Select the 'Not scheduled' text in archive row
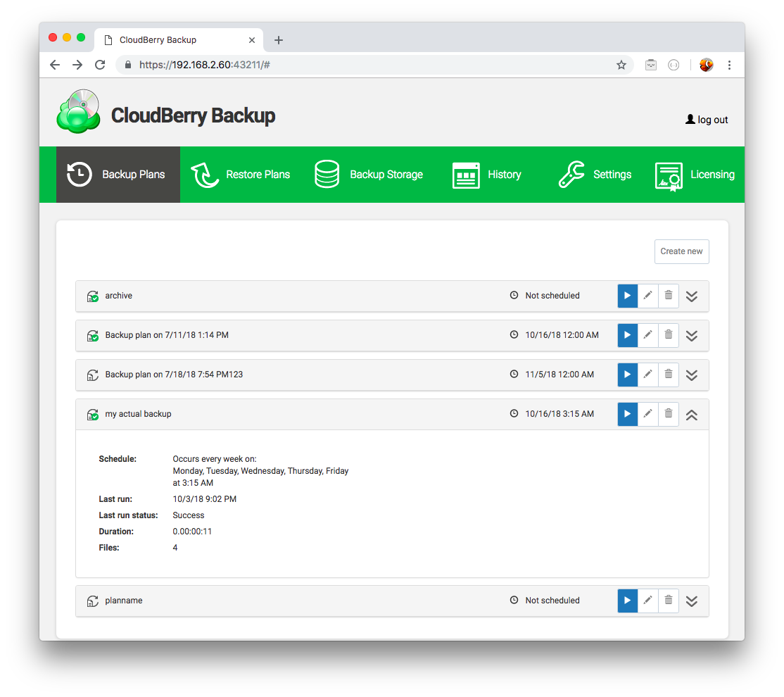 (x=552, y=296)
